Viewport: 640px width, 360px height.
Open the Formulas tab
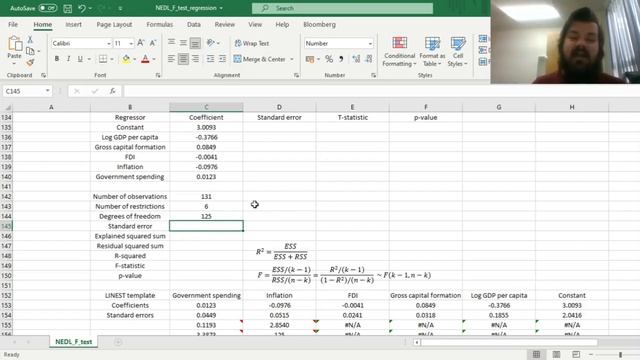[x=160, y=24]
